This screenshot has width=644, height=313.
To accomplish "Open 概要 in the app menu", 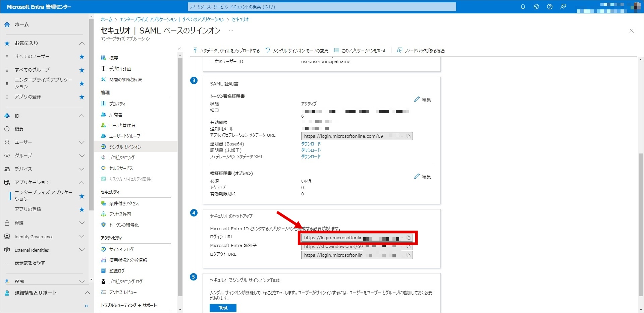I will (x=113, y=58).
